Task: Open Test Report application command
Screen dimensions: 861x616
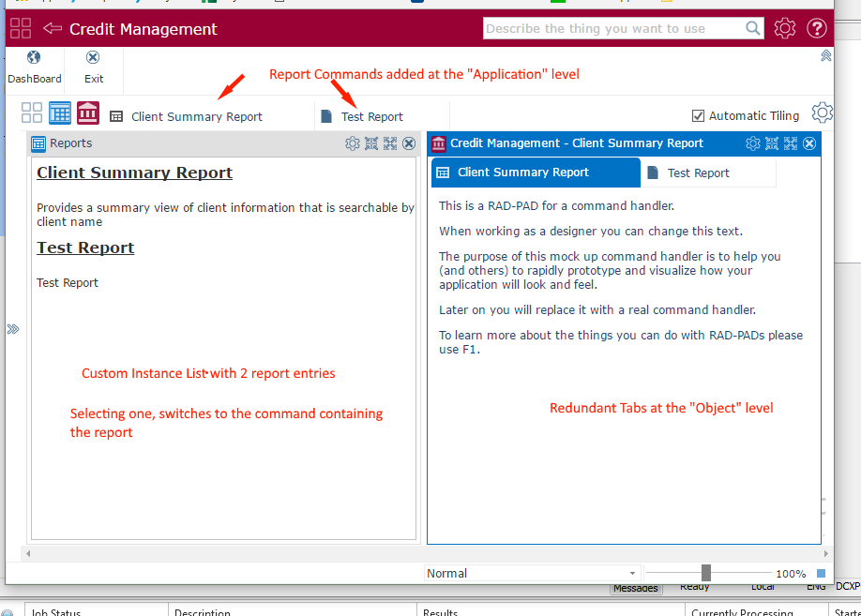Action: [x=362, y=116]
